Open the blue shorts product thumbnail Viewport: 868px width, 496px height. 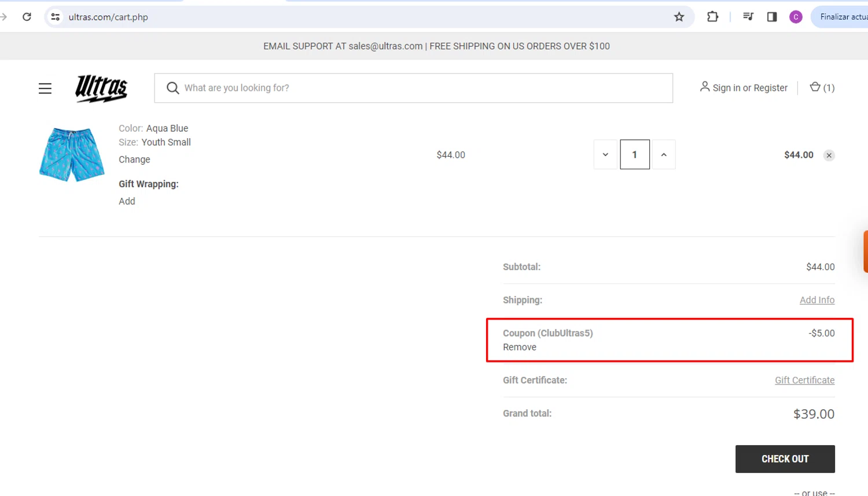pos(72,154)
